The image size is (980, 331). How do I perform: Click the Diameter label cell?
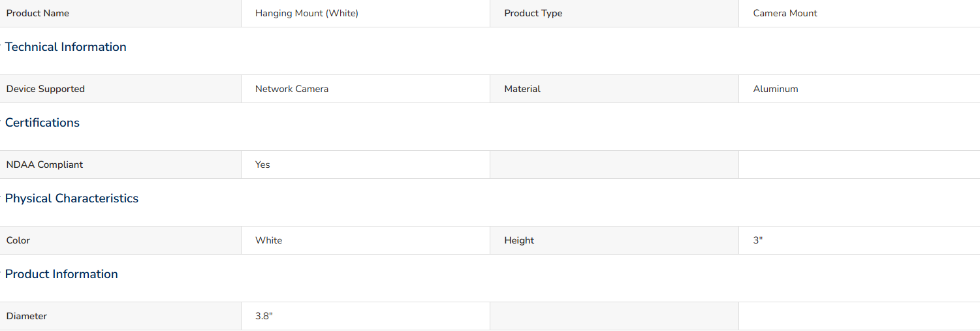click(x=120, y=316)
